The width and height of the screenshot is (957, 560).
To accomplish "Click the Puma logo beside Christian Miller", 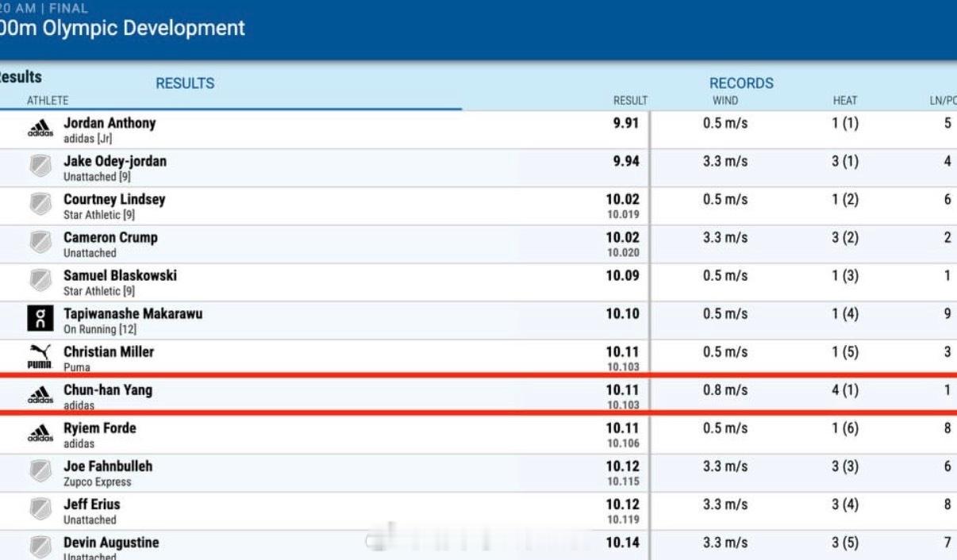I will point(40,356).
